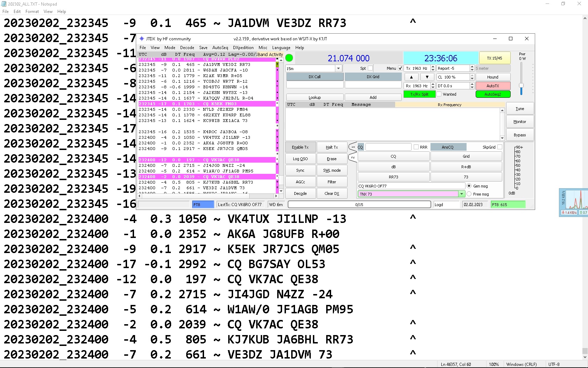The width and height of the screenshot is (588, 368).
Task: Select the Free msg radio button
Action: click(469, 194)
